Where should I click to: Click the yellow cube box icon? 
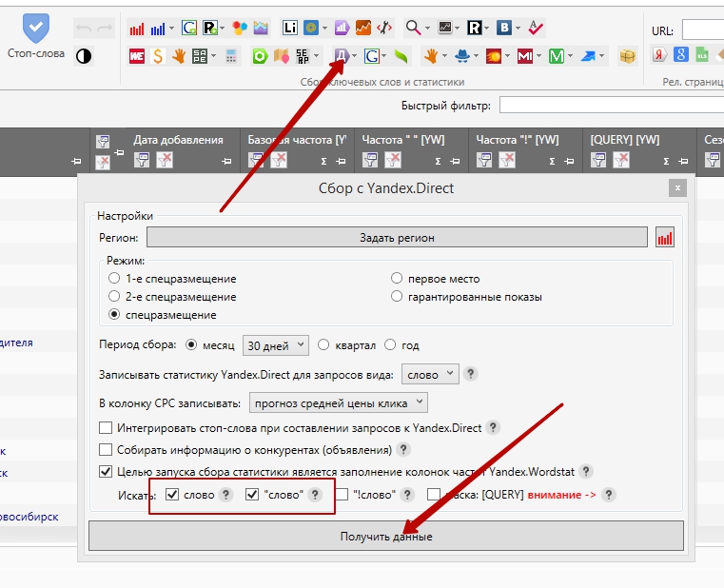click(x=628, y=56)
